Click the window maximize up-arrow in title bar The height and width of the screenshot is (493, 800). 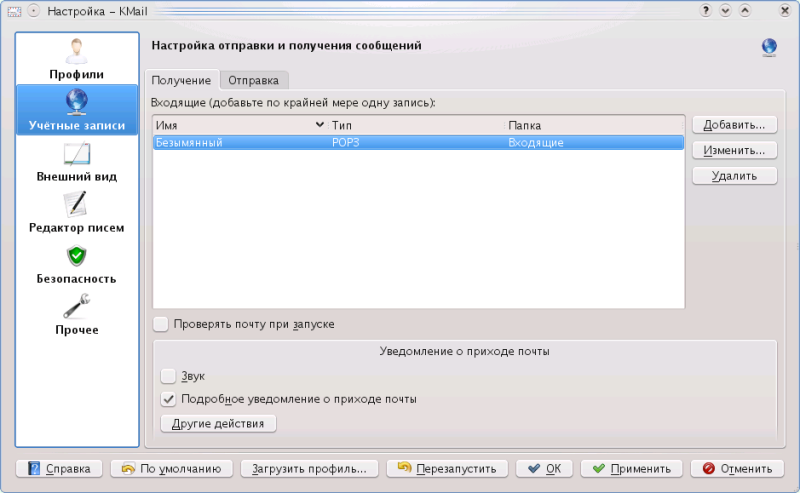tap(745, 11)
